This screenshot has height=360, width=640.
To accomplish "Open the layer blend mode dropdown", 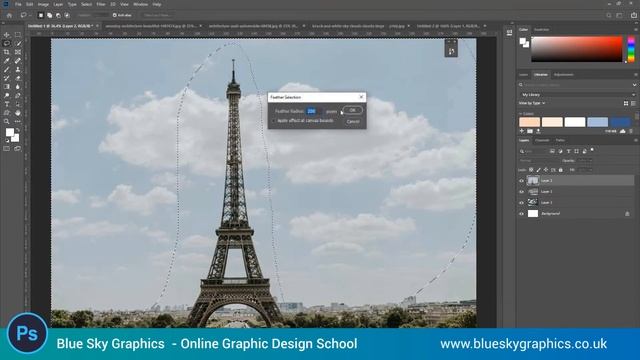I will [538, 160].
